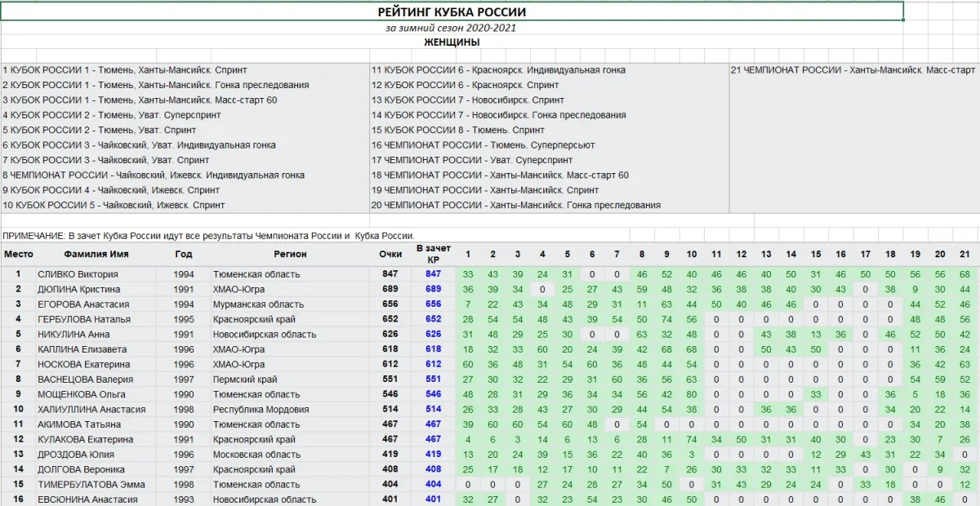Select the title cell "РЕЙТИНГ КУБКА РОССИИ"

(452, 11)
